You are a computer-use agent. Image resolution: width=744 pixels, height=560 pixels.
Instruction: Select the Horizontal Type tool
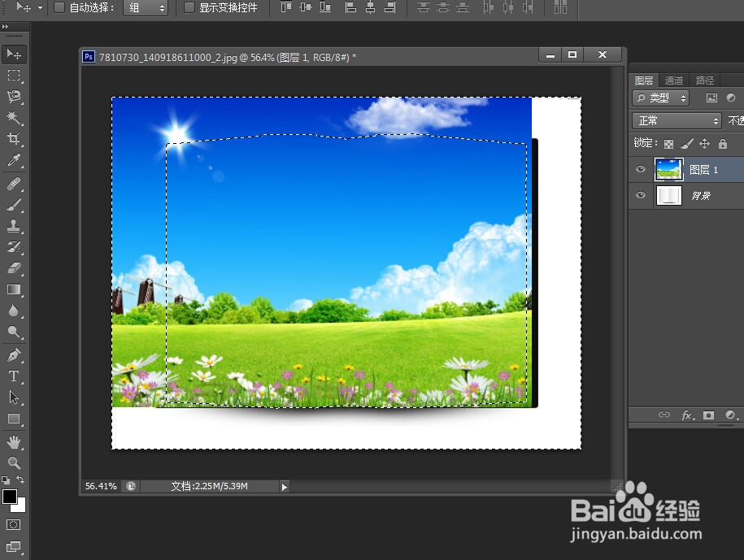pos(14,376)
